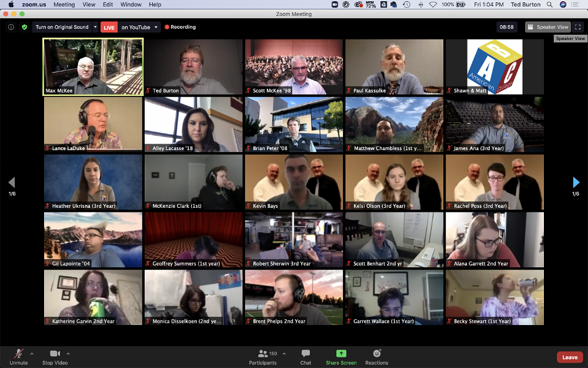Select Brent Phelps 2nd Year video tile
The width and height of the screenshot is (588, 368).
pyautogui.click(x=294, y=297)
